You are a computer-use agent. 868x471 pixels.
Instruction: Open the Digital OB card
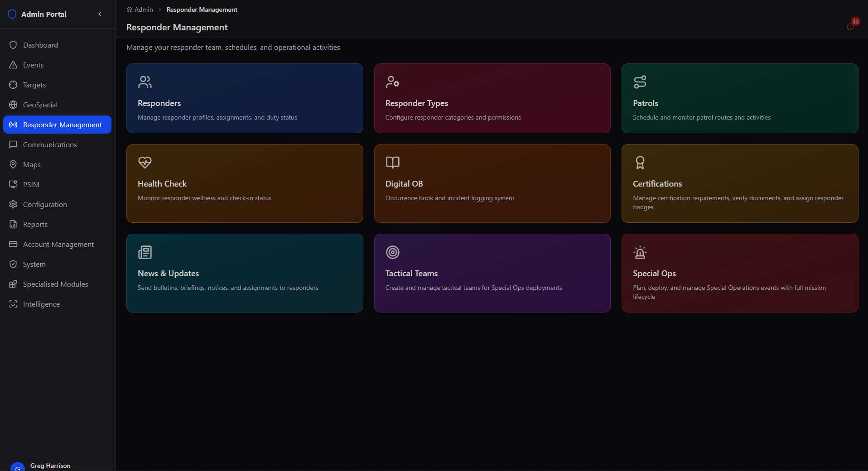click(492, 183)
